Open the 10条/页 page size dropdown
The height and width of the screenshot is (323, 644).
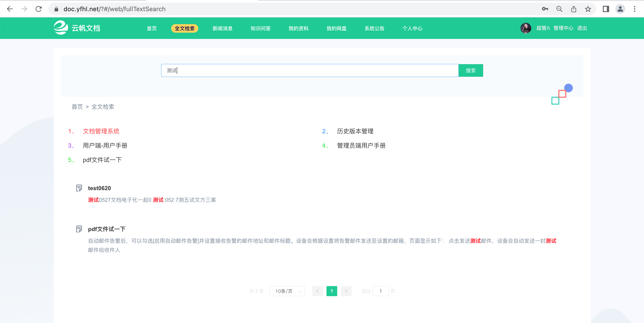coord(287,291)
